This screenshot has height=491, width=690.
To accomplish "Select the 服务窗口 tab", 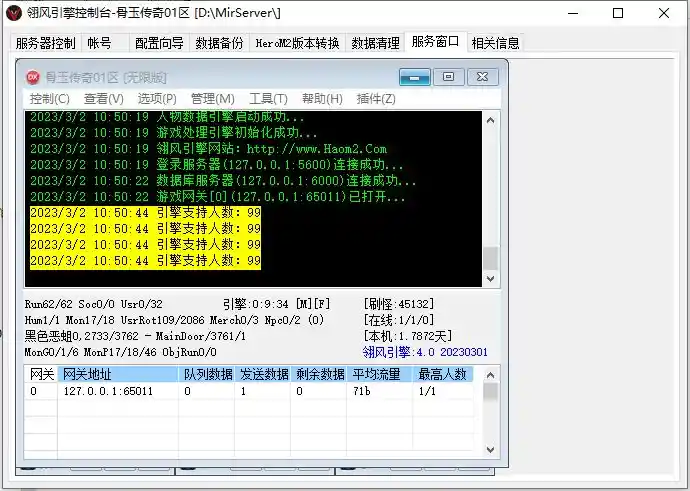I will click(435, 42).
